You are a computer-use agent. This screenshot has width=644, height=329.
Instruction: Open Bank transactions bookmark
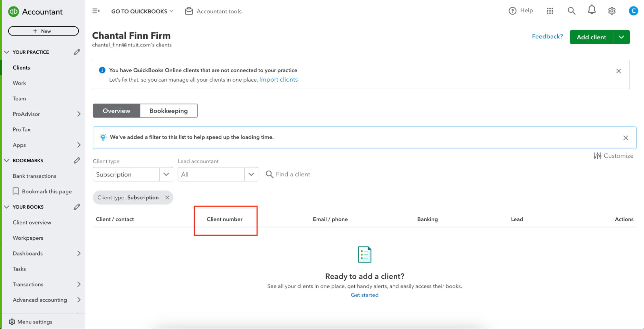(x=34, y=176)
